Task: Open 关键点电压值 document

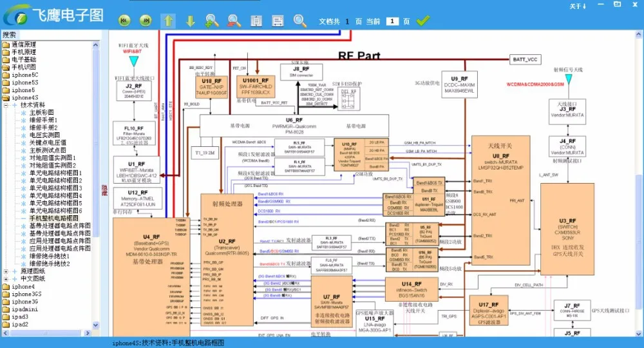Action: 48,142
